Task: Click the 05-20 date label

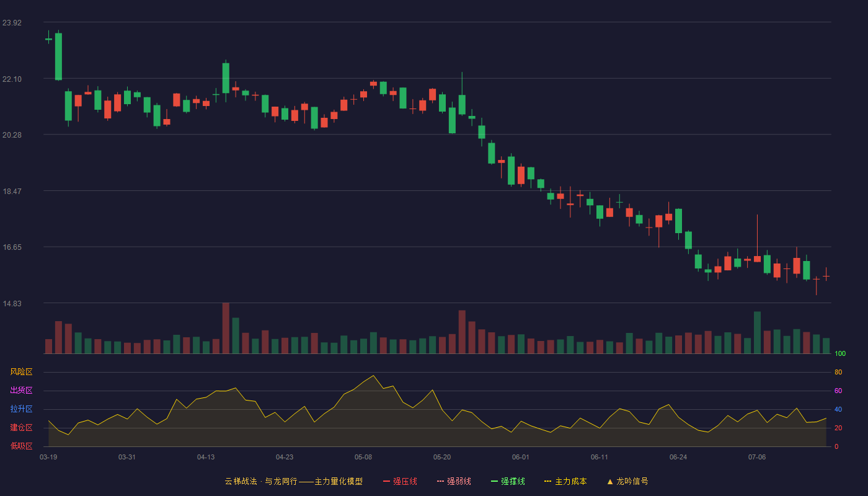Action: 442,457
